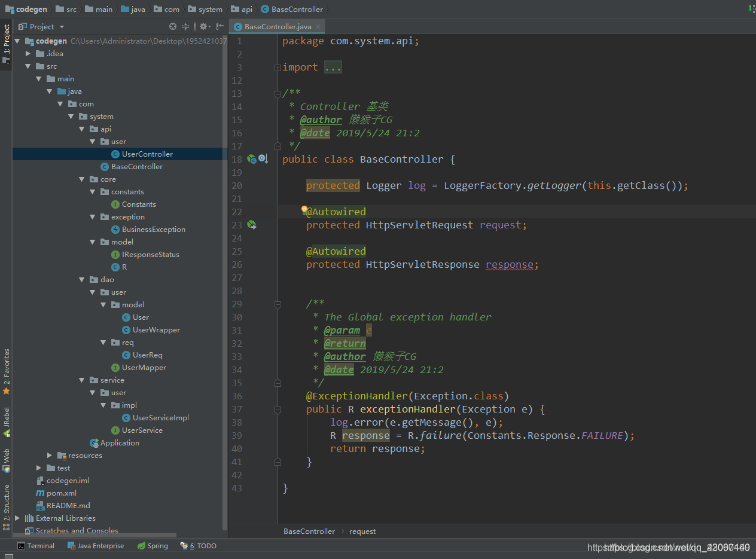Open the Terminal tool window

click(36, 546)
